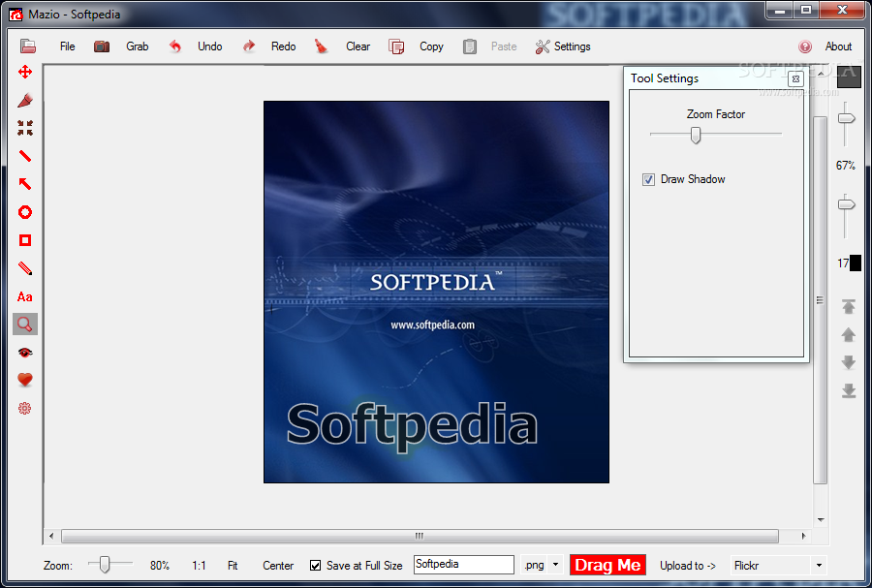Click the Fit zoom button
872x588 pixels.
[233, 566]
